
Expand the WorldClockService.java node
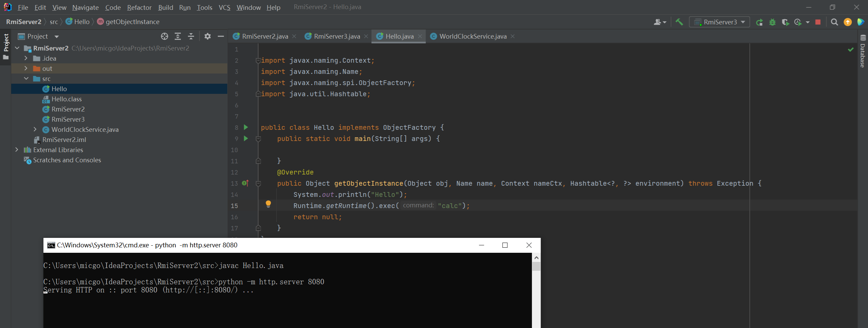35,129
